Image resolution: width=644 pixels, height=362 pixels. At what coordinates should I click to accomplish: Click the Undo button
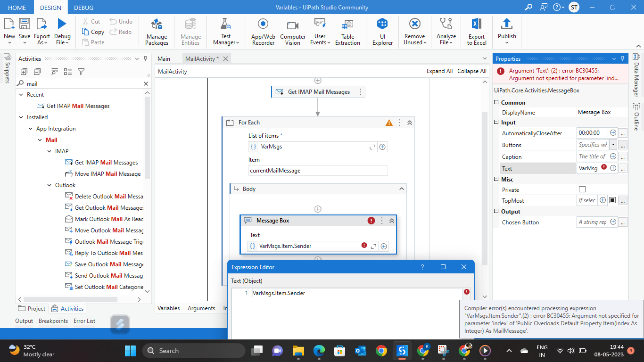click(x=121, y=21)
